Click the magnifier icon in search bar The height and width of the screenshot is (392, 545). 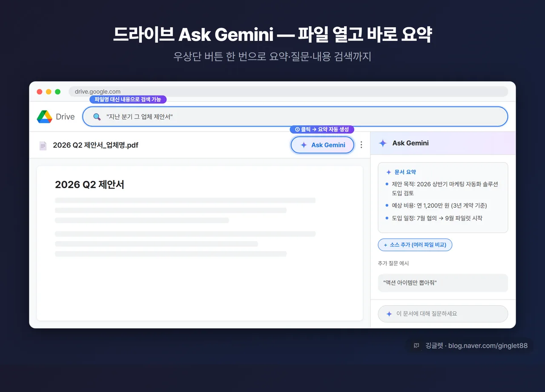coord(97,117)
